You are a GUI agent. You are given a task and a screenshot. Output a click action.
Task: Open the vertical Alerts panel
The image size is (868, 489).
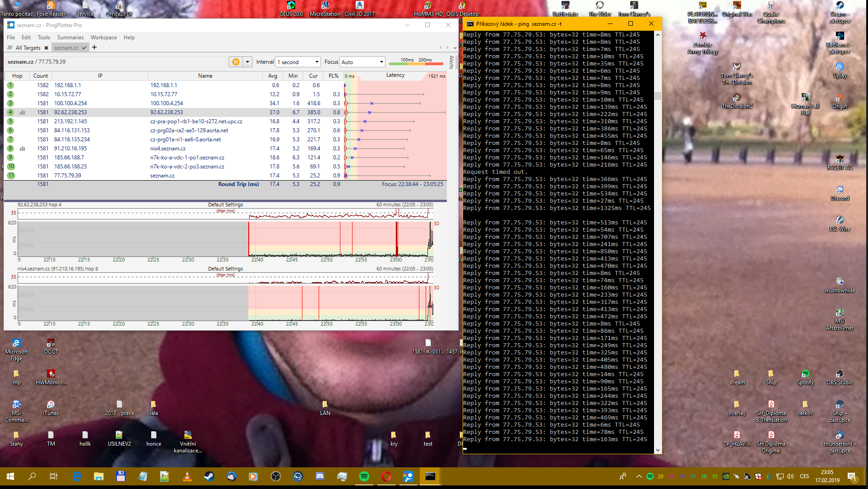coord(451,62)
